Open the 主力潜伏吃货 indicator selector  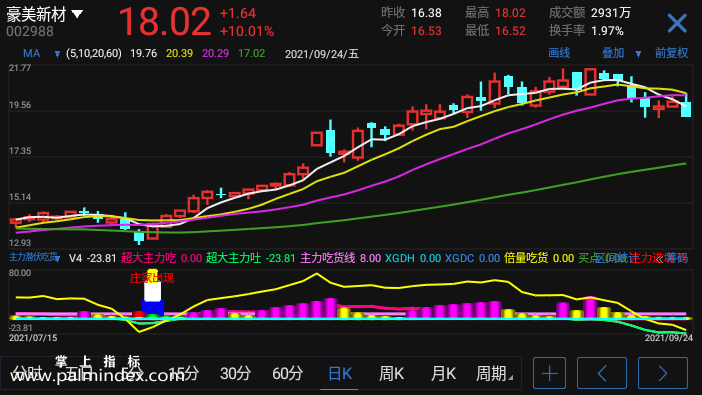(x=34, y=257)
